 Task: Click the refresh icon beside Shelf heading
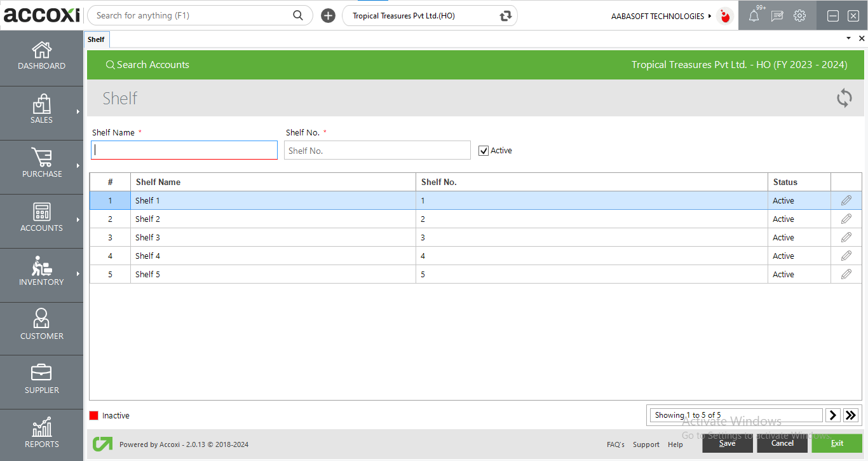[x=844, y=98]
